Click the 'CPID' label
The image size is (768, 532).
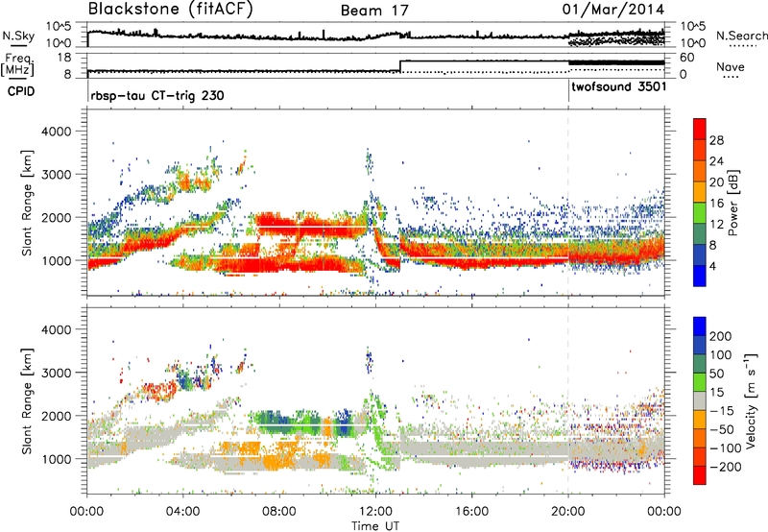point(21,91)
